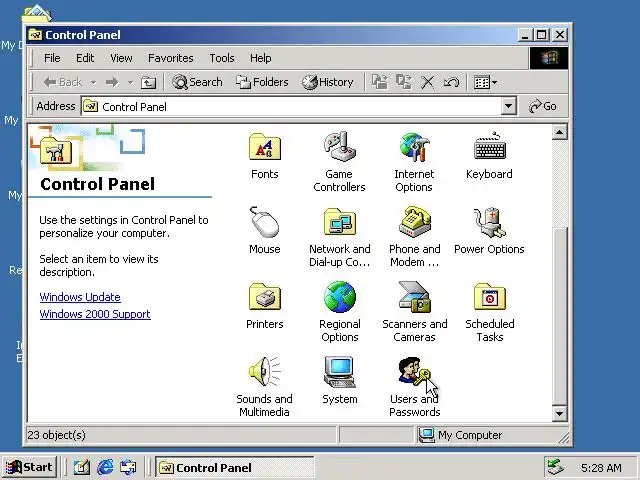Open the Printers folder icon
This screenshot has height=480, width=640.
[x=264, y=297]
